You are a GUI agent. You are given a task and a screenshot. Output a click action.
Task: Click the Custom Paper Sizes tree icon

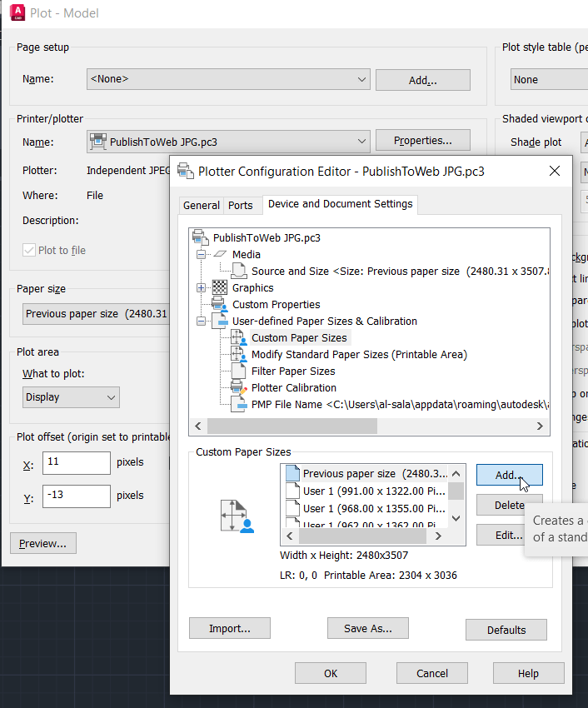pos(239,337)
